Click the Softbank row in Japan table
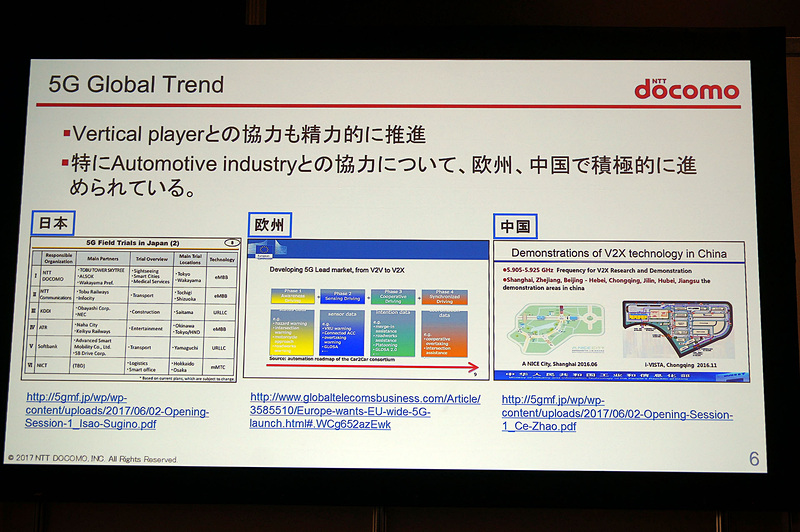The image size is (800, 532). (133, 347)
